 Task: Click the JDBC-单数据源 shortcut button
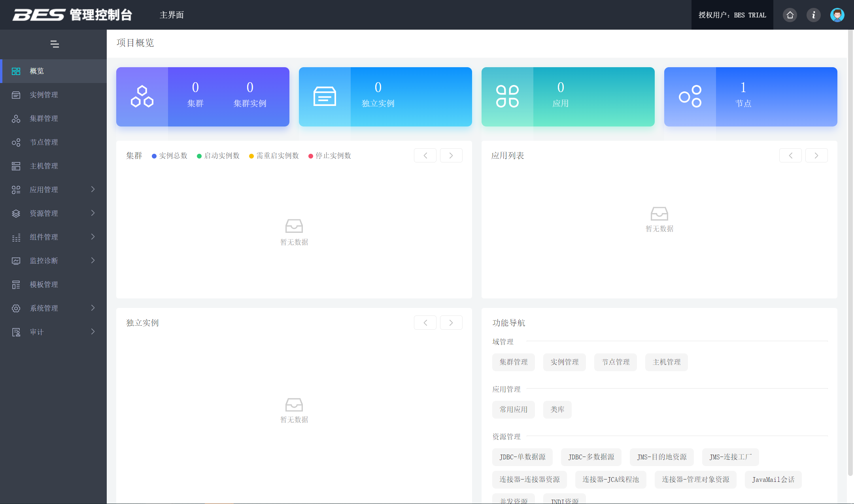tap(522, 457)
